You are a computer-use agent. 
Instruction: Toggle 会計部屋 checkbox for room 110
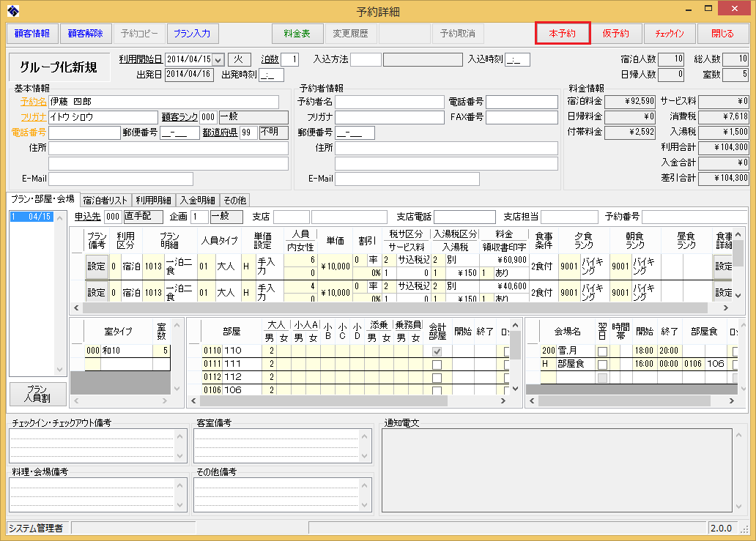pos(437,351)
